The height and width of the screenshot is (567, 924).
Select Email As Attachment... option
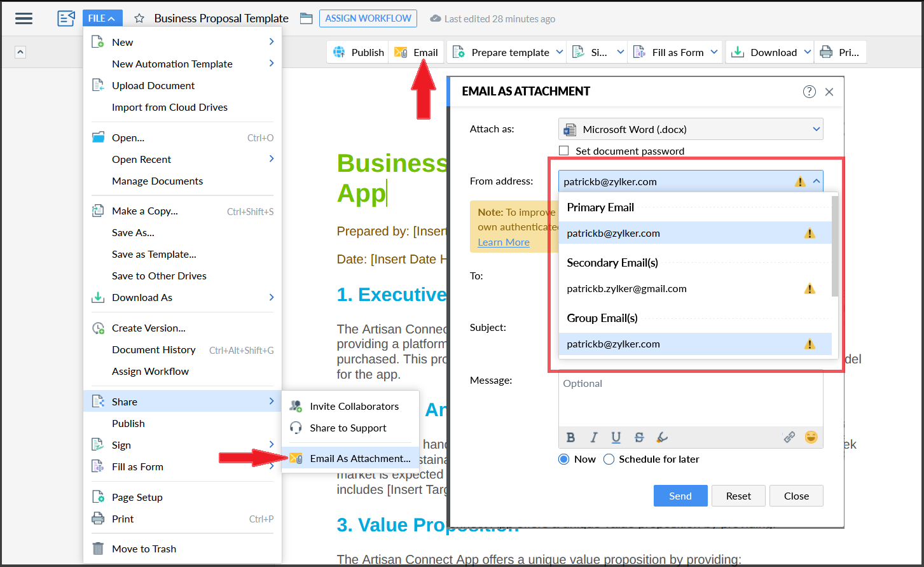(x=350, y=458)
